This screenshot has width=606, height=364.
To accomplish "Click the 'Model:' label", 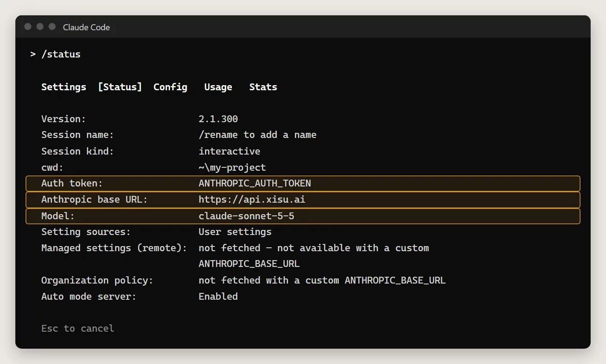I will point(58,216).
